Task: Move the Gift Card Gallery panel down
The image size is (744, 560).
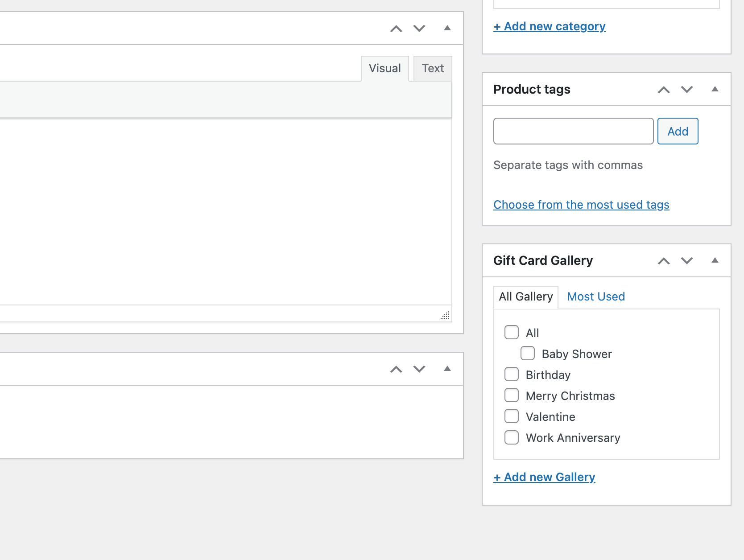Action: (686, 260)
